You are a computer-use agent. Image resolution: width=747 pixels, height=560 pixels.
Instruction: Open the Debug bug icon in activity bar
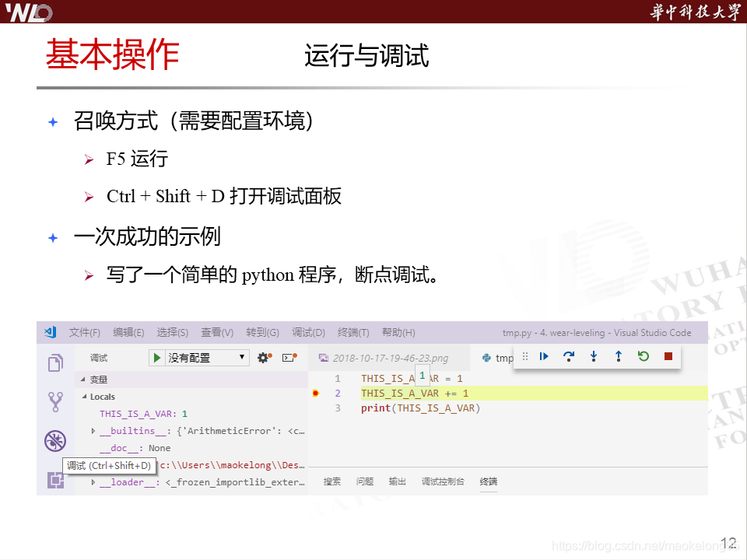coord(55,441)
